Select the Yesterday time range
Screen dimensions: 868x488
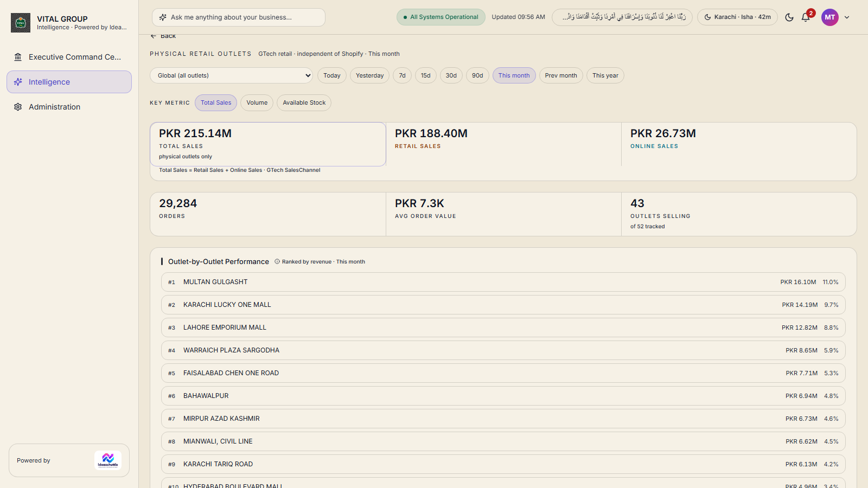[x=369, y=75]
